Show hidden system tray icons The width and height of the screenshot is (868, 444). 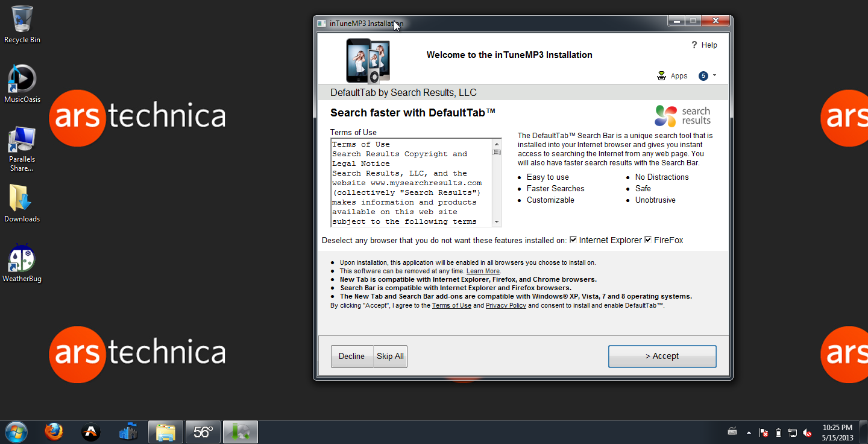click(749, 433)
